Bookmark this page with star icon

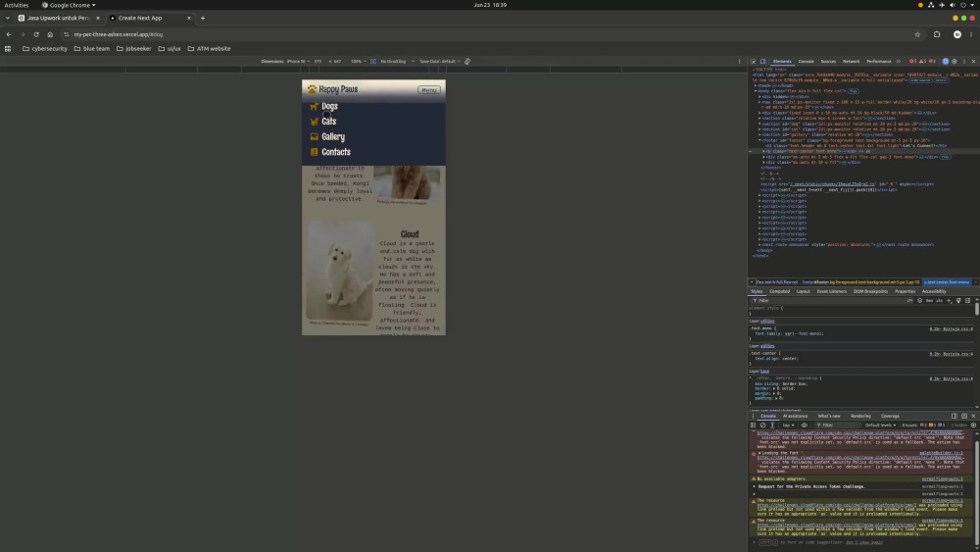[917, 34]
